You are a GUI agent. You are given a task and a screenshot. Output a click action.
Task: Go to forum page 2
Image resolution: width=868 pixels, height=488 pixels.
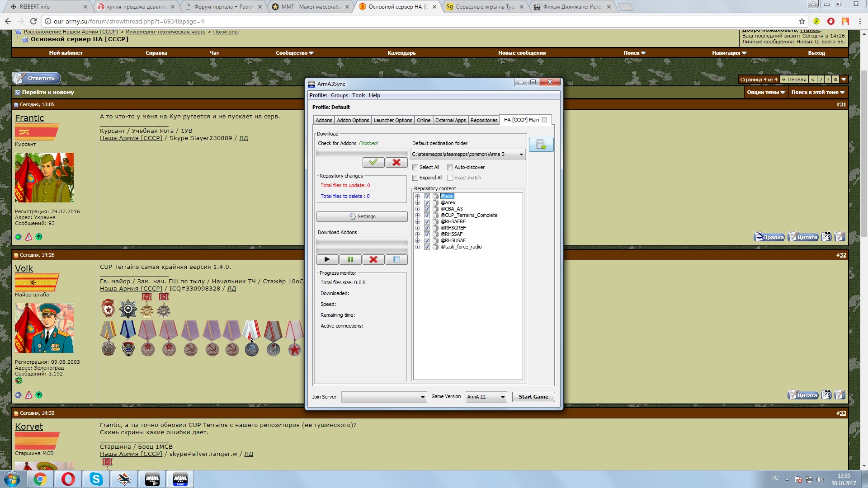821,80
